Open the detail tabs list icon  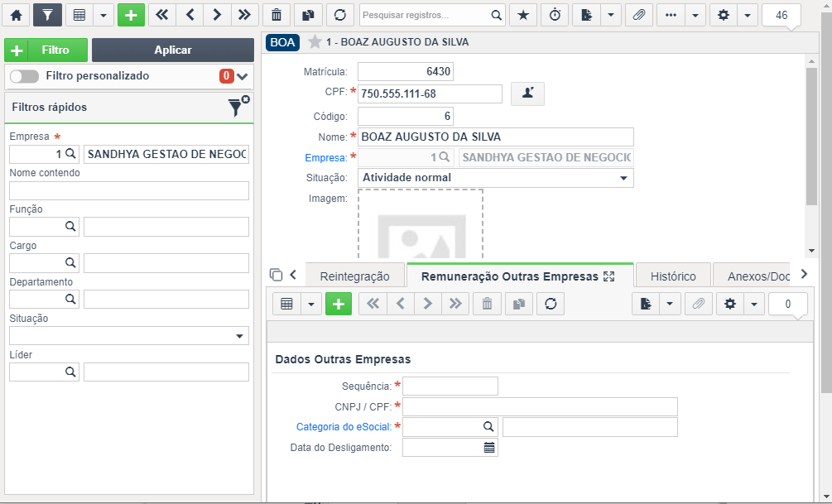point(276,275)
